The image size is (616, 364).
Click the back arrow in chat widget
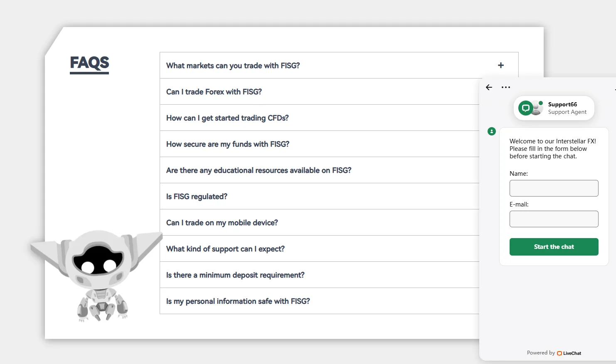(x=489, y=87)
